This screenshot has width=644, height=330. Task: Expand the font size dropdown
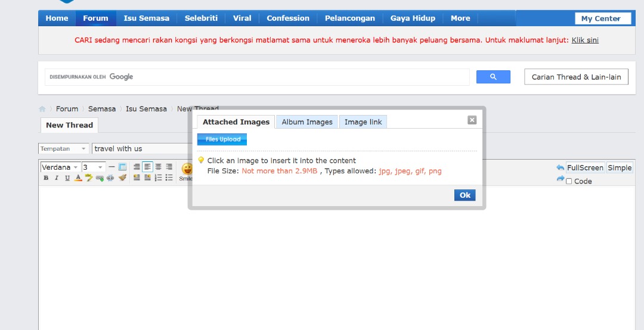[94, 167]
